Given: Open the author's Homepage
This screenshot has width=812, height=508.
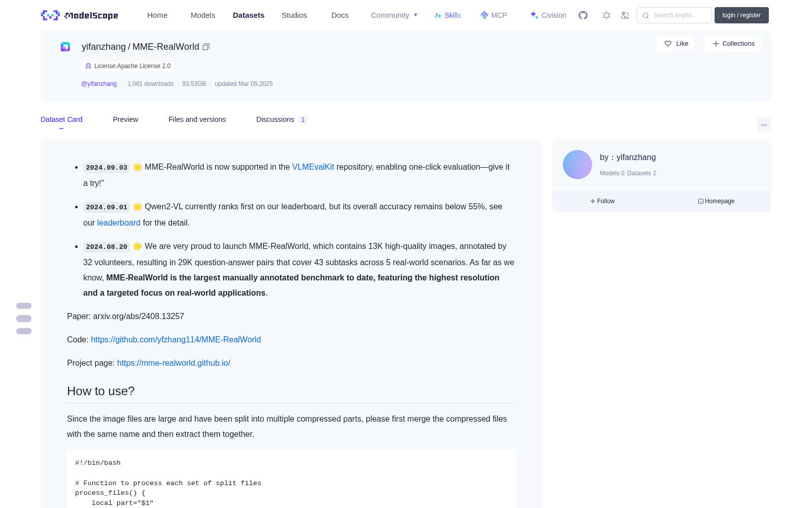Looking at the screenshot, I should pos(716,201).
